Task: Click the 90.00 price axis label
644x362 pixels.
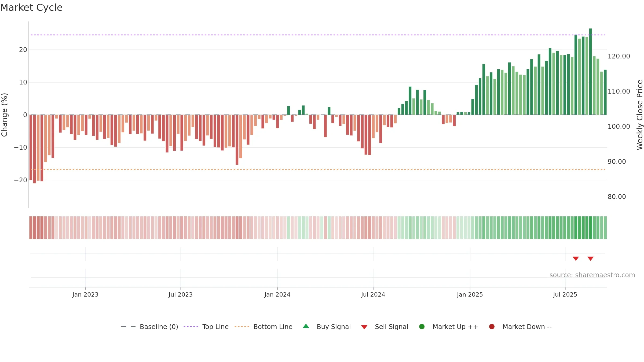Action: tap(617, 161)
